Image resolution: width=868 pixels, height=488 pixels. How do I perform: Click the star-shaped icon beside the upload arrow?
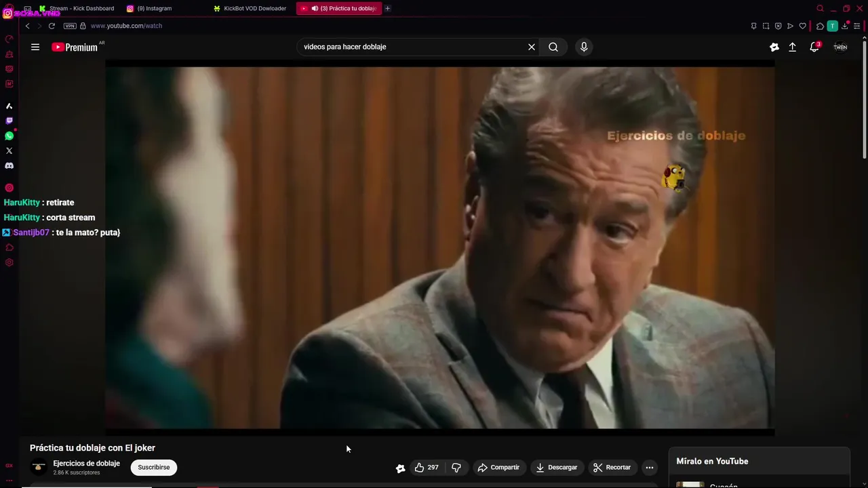(x=774, y=47)
